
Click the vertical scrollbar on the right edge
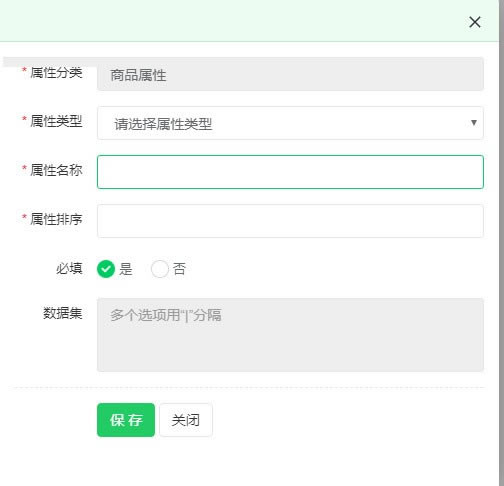click(x=501, y=243)
